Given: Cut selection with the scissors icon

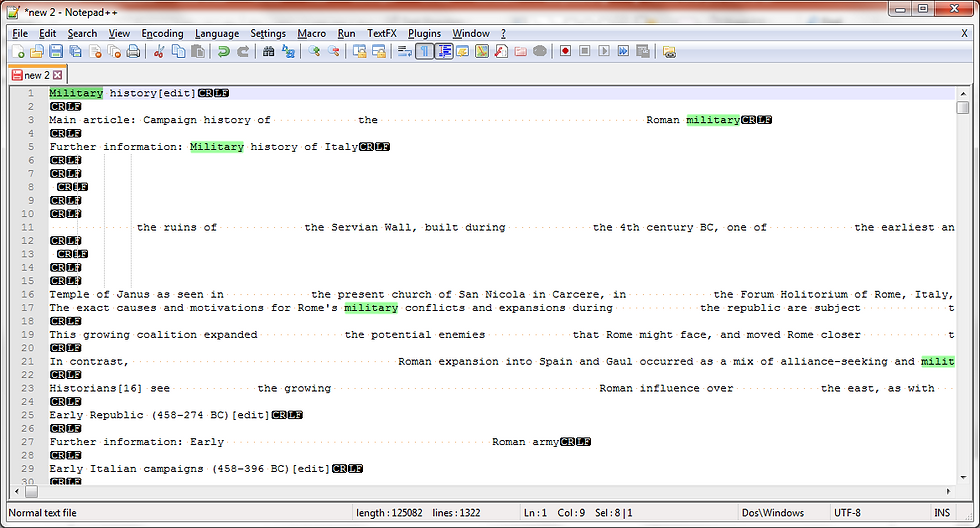Looking at the screenshot, I should (159, 52).
